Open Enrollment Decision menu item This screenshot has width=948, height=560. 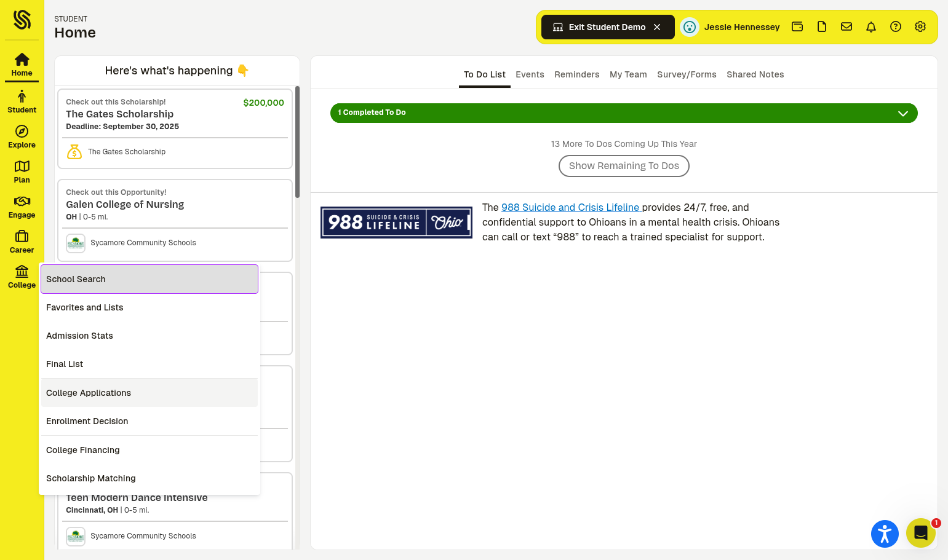[149, 421]
